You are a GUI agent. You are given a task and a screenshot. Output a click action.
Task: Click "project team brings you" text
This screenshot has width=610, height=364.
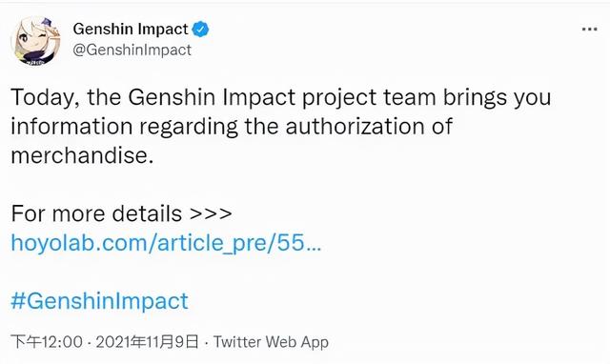(x=426, y=97)
